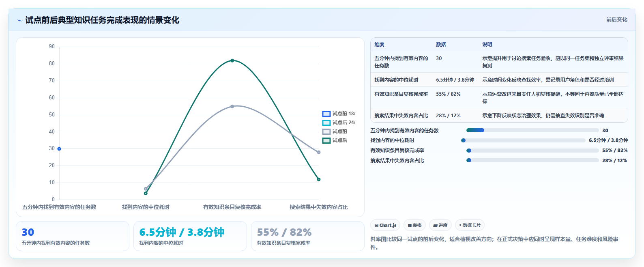
Task: Click the gray line point at 55
Action: pos(232,106)
